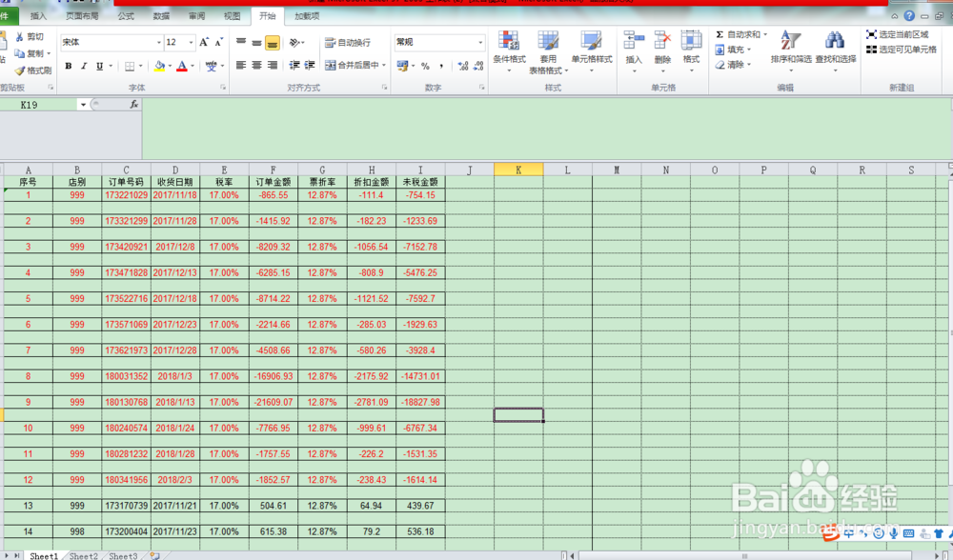Apply percent style (%) format
953x560 pixels.
(425, 66)
